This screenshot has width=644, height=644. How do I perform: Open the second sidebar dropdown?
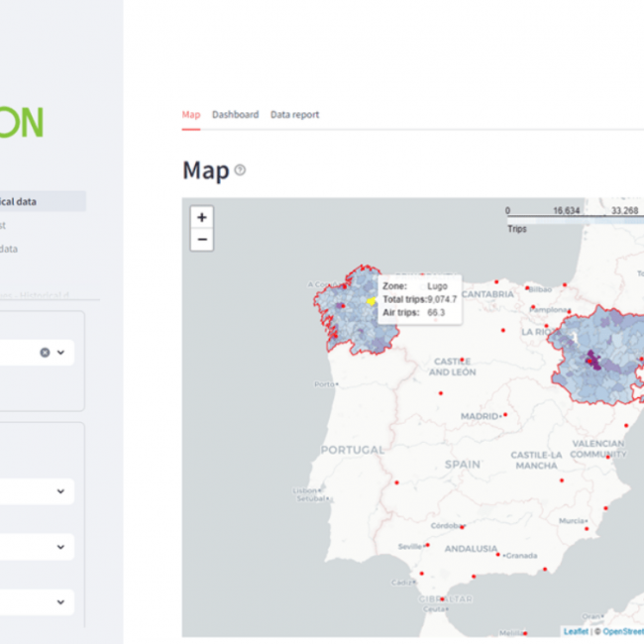point(60,491)
